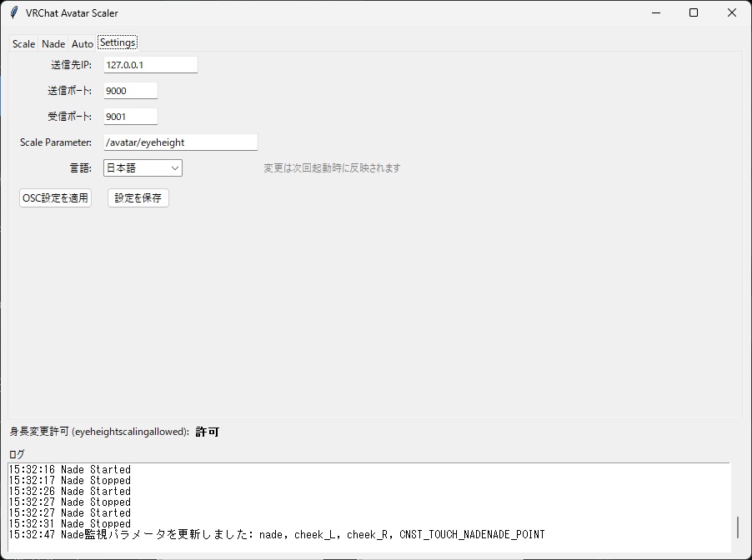Click log line '15:32:47 Nade監視パラメータを更新しました'
Screen dimensions: 752x560
(277, 535)
